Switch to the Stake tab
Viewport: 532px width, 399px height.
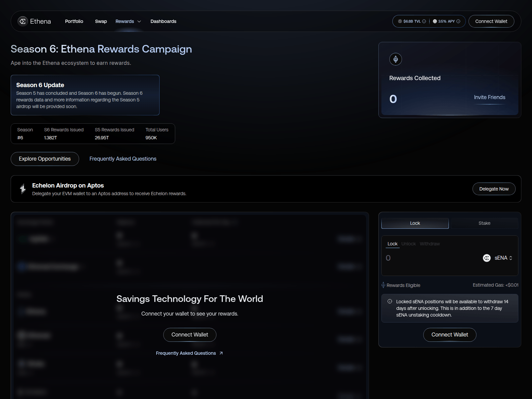click(x=484, y=223)
